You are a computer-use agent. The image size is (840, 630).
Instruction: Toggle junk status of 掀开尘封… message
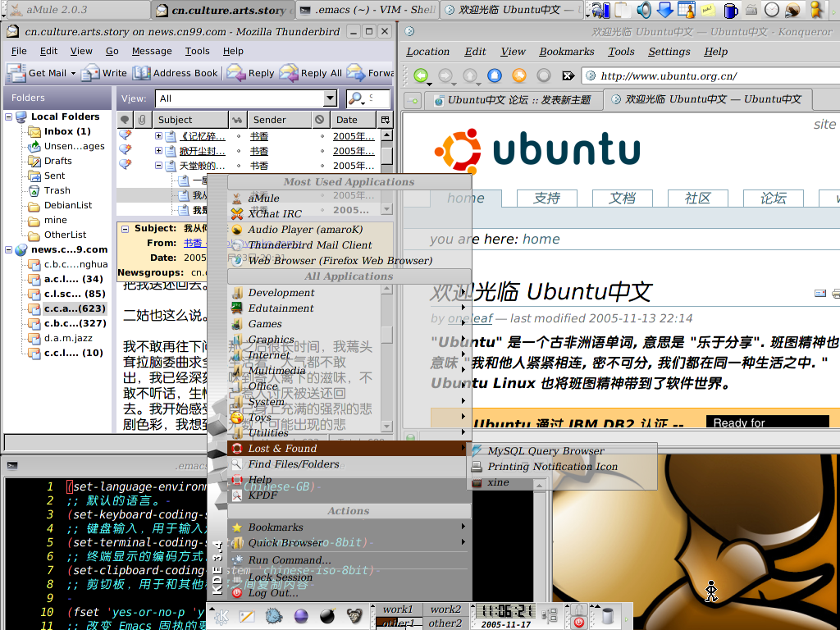322,151
